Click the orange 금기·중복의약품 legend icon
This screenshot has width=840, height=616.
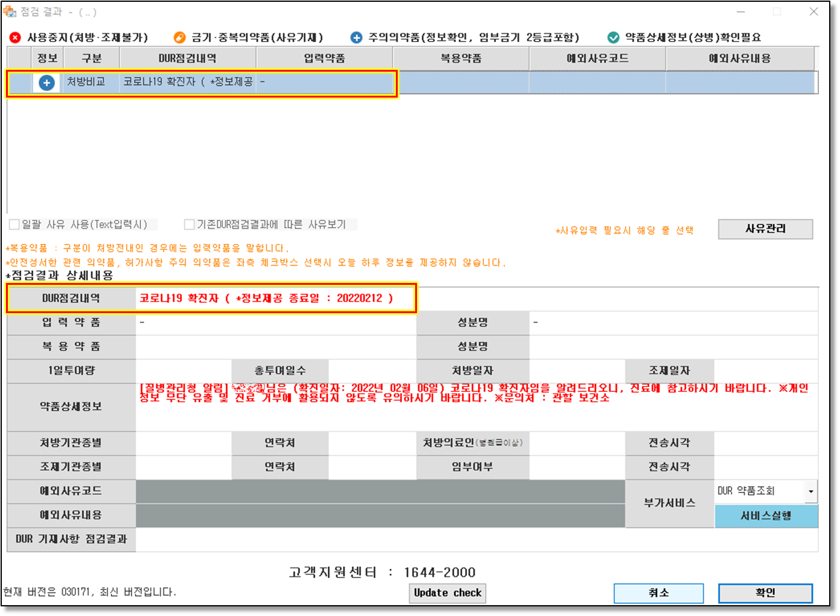click(179, 37)
